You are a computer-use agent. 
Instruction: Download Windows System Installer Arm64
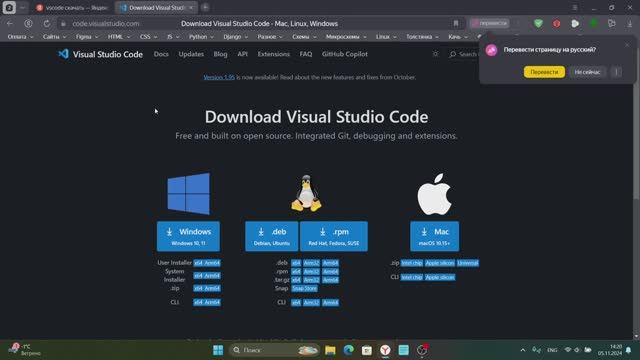212,276
